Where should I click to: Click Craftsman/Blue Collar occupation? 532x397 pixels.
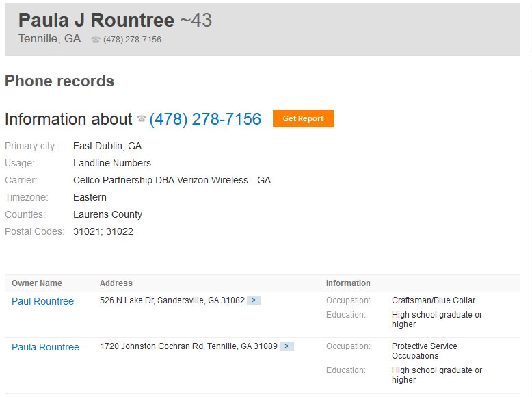pyautogui.click(x=434, y=300)
